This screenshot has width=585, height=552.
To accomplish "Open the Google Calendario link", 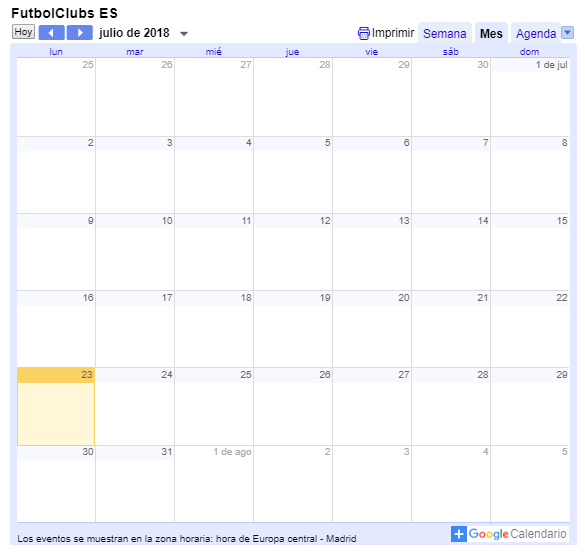I will 517,534.
